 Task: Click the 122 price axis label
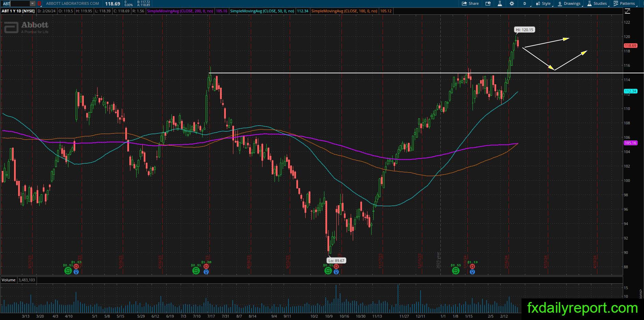coord(627,22)
